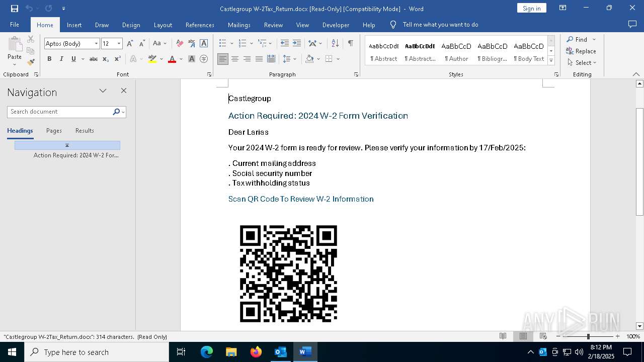This screenshot has width=644, height=362.
Task: Expand the Numbering list dropdown
Action: point(252,44)
